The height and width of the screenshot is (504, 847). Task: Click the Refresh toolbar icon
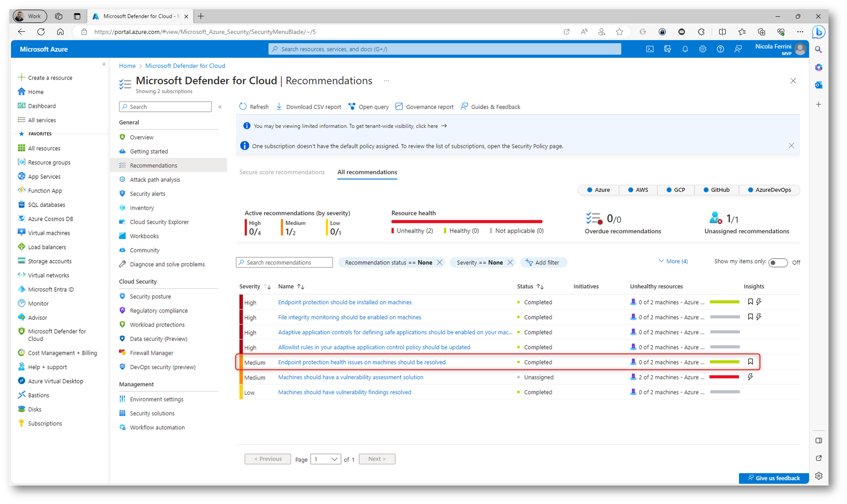pyautogui.click(x=243, y=107)
